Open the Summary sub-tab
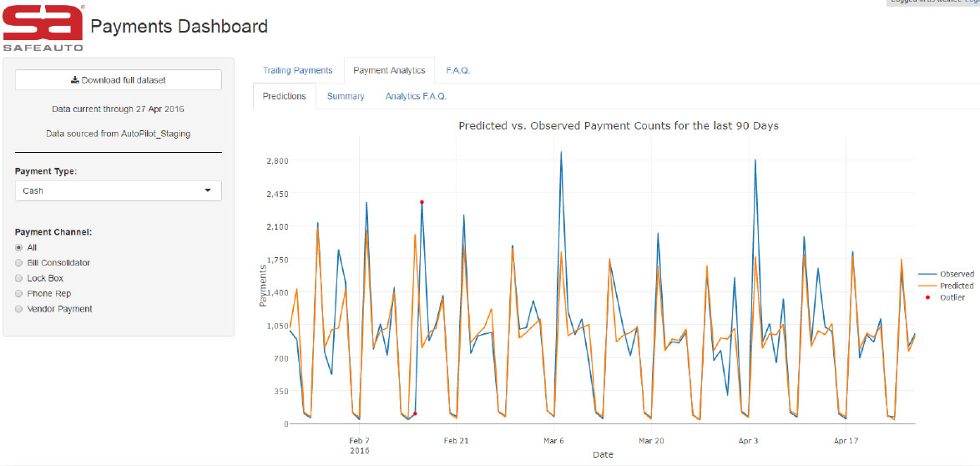Viewport: 980px width, 466px height. [x=346, y=97]
